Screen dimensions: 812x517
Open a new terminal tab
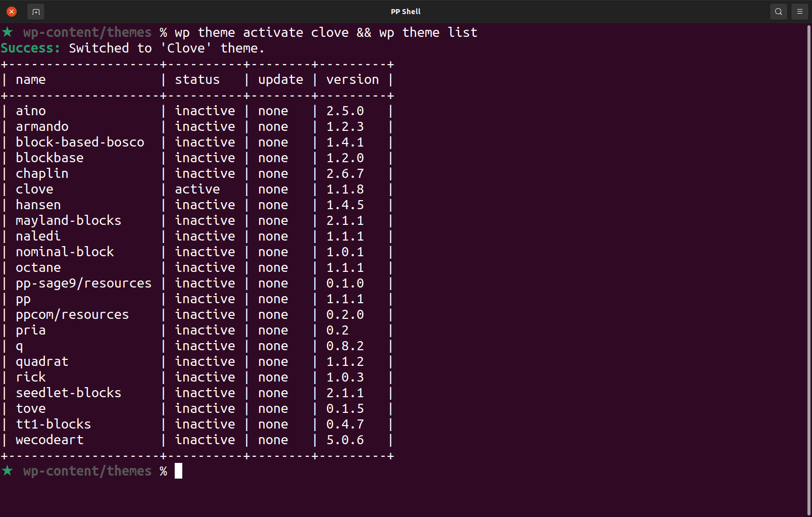click(36, 11)
